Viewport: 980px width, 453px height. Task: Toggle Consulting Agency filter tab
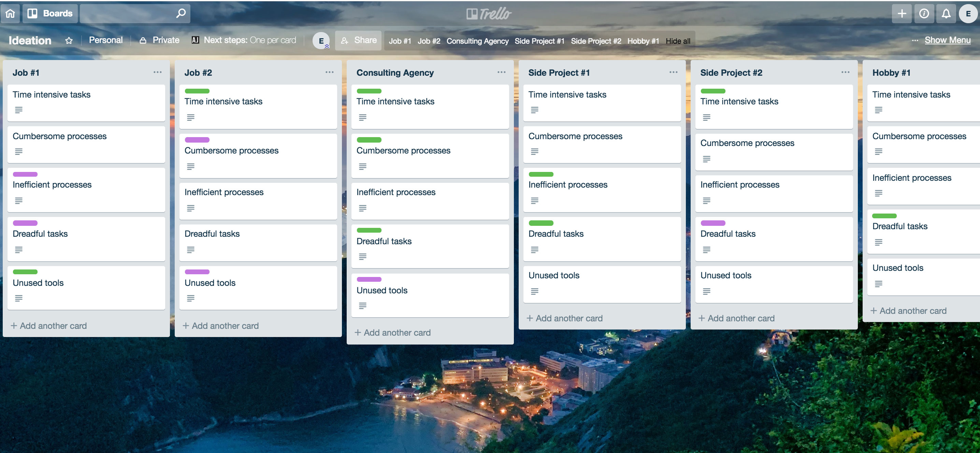click(x=477, y=41)
